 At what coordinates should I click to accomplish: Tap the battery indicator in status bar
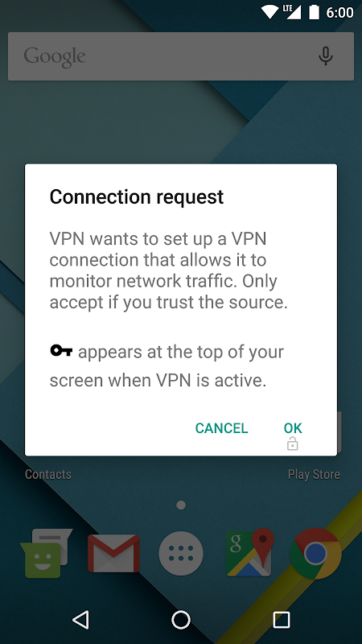(x=314, y=12)
